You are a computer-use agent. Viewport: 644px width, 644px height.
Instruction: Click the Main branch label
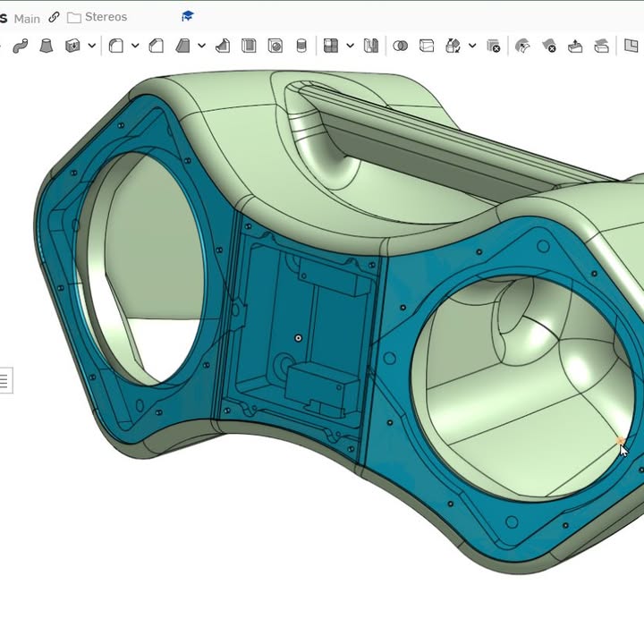[27, 19]
